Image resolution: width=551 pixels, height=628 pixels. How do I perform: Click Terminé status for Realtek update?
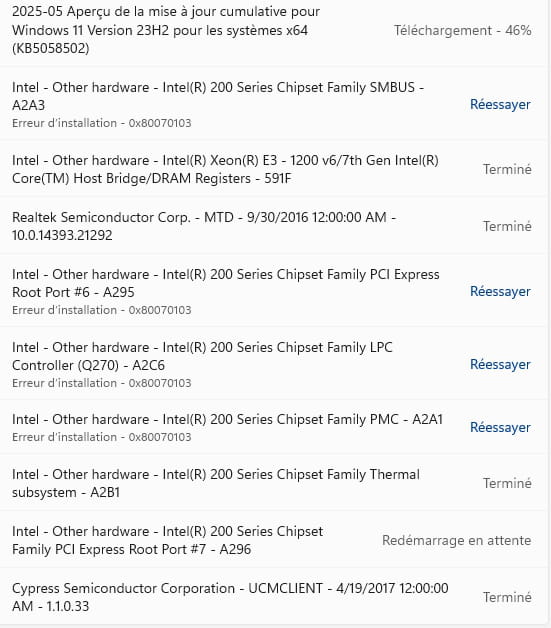tap(507, 226)
